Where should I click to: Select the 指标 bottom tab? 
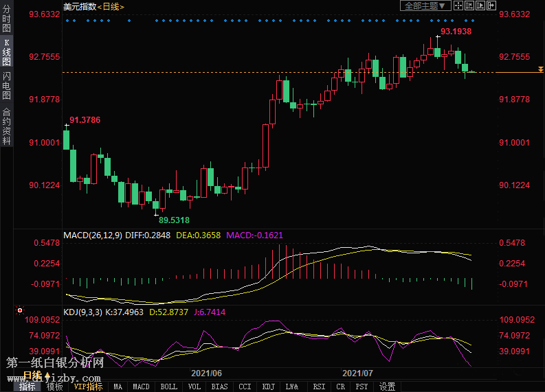click(x=27, y=387)
